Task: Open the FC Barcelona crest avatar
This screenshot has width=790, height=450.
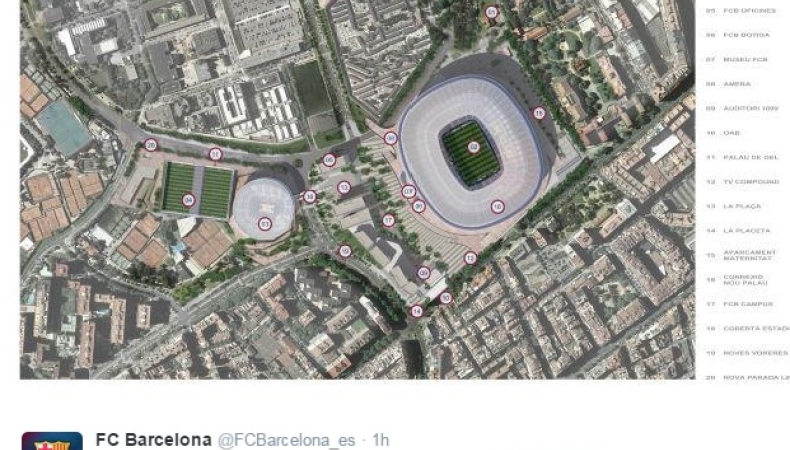Action: point(52,441)
